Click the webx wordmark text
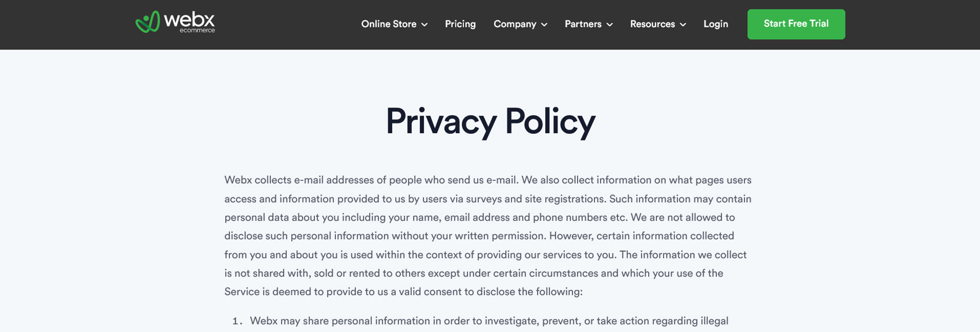Screen dimensions: 980x332 click(189, 19)
